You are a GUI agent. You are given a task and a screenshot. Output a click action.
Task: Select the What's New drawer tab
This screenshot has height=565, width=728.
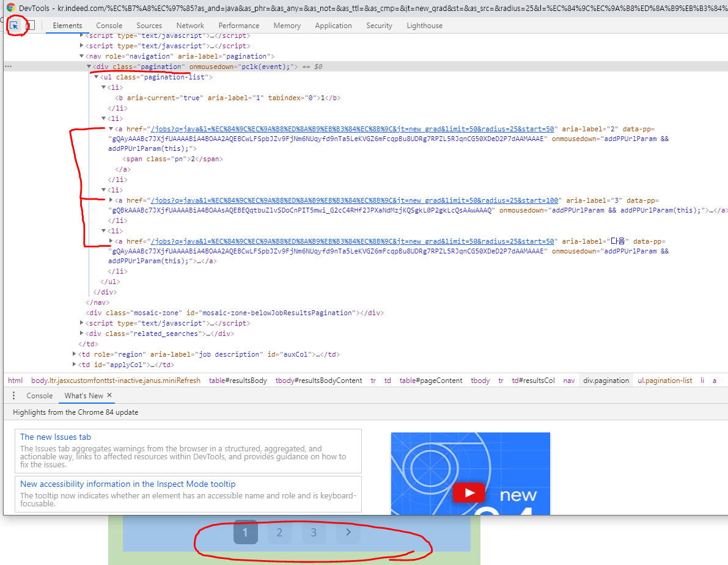point(84,396)
